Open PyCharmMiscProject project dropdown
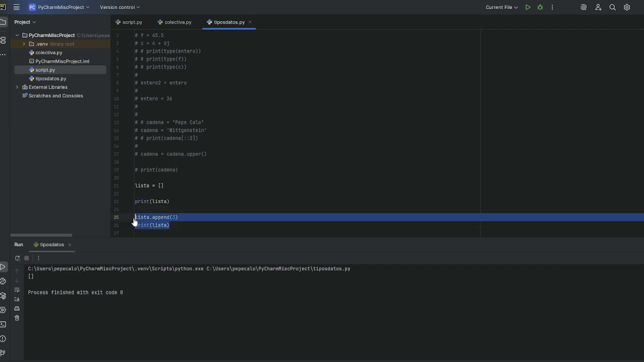The height and width of the screenshot is (362, 644). pos(59,7)
